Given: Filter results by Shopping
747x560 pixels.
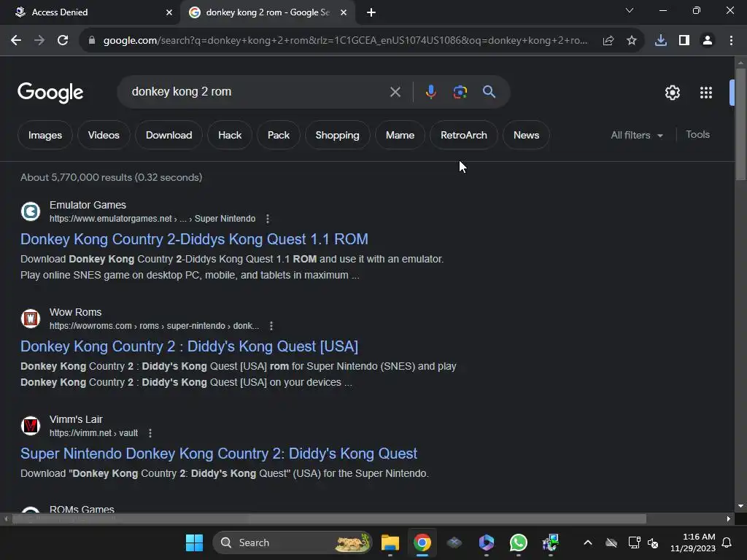Looking at the screenshot, I should coord(337,135).
